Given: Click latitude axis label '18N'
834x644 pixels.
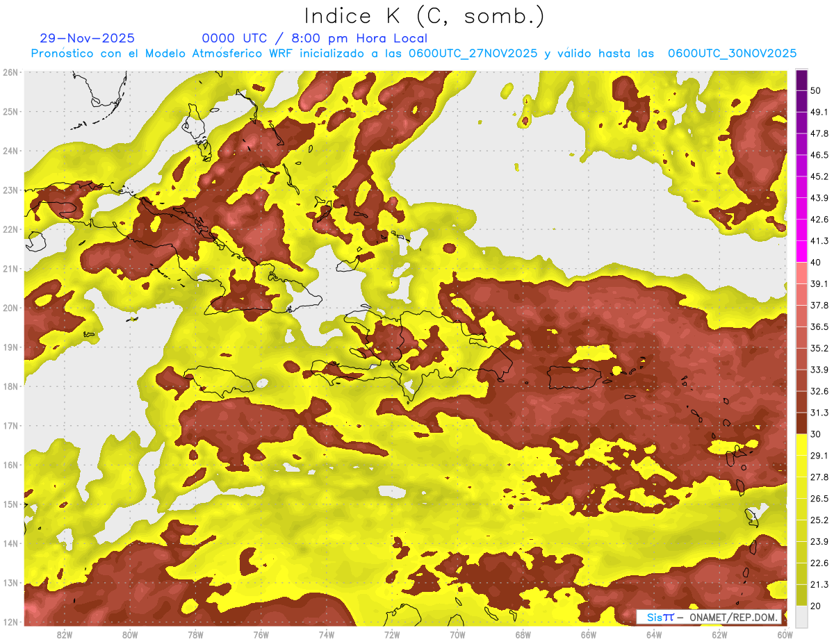Looking at the screenshot, I should coord(10,386).
